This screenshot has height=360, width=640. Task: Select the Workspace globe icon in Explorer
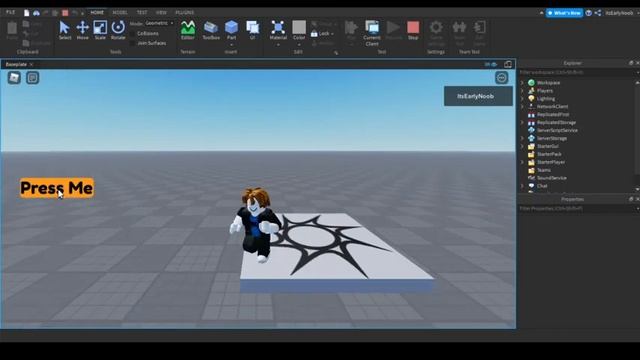[x=531, y=82]
